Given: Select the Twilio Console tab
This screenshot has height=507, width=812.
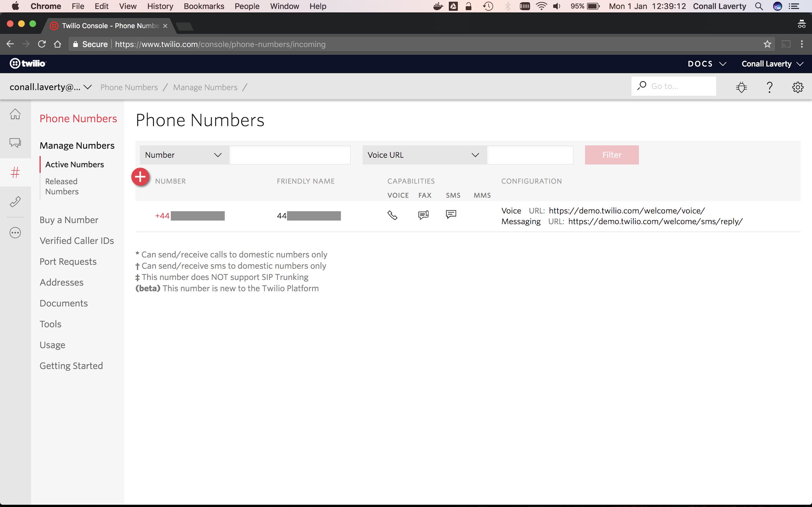Looking at the screenshot, I should (108, 26).
